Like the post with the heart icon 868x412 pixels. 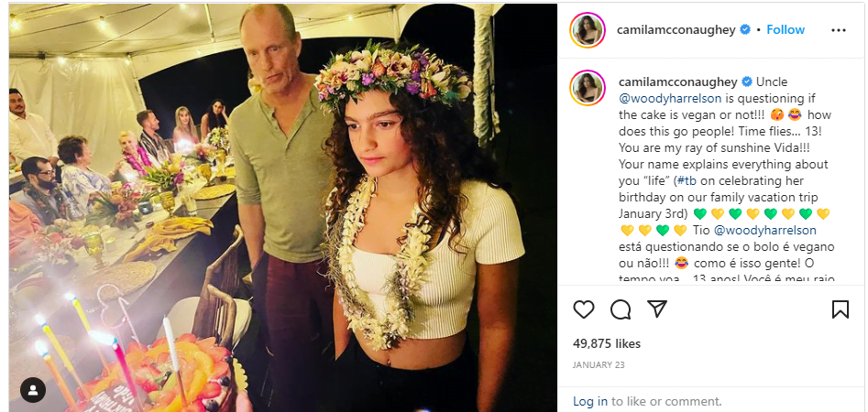pyautogui.click(x=584, y=309)
